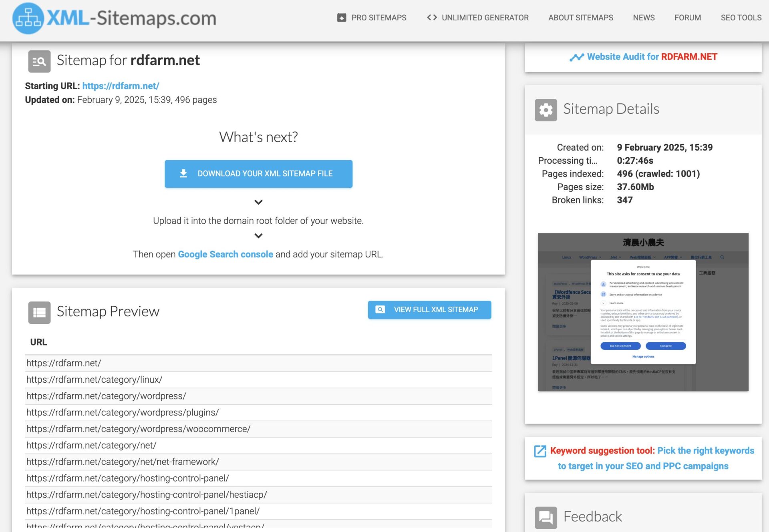Click the Pro Sitemaps box icon
The height and width of the screenshot is (532, 769).
[342, 18]
